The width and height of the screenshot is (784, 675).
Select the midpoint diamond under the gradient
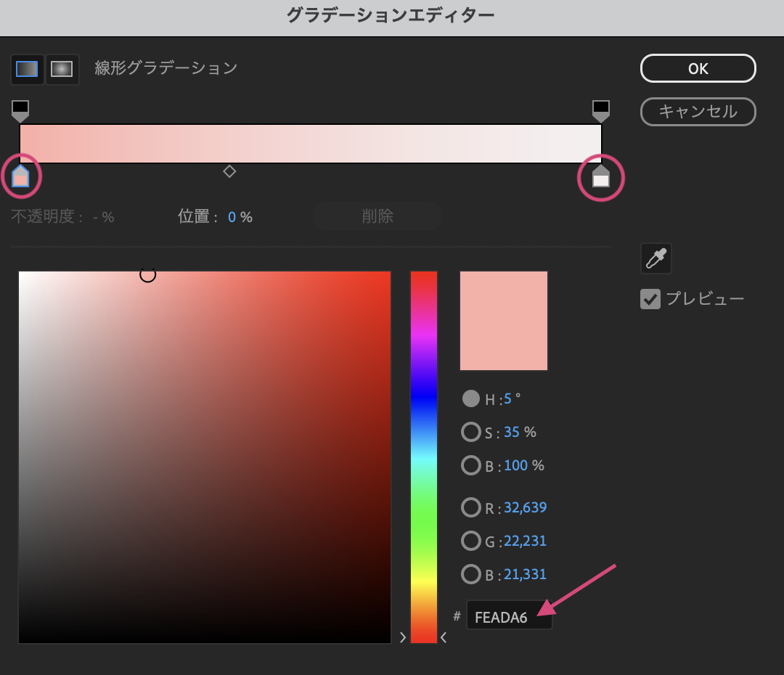[x=229, y=171]
